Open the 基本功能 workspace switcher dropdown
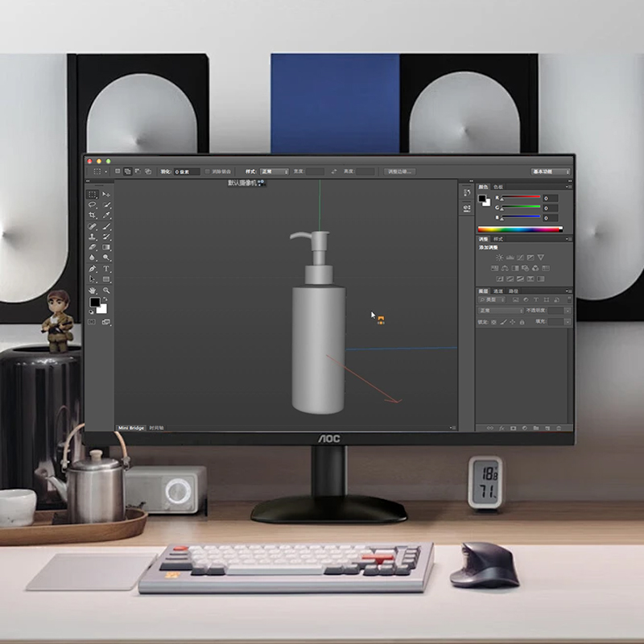Screen dimensions: 644x644 pos(551,171)
